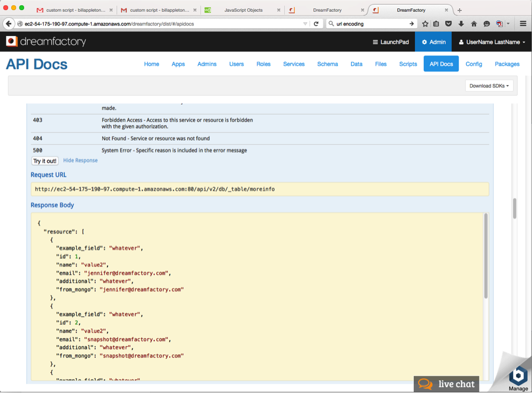Open a new browser tab with plus
This screenshot has width=532, height=393.
459,10
